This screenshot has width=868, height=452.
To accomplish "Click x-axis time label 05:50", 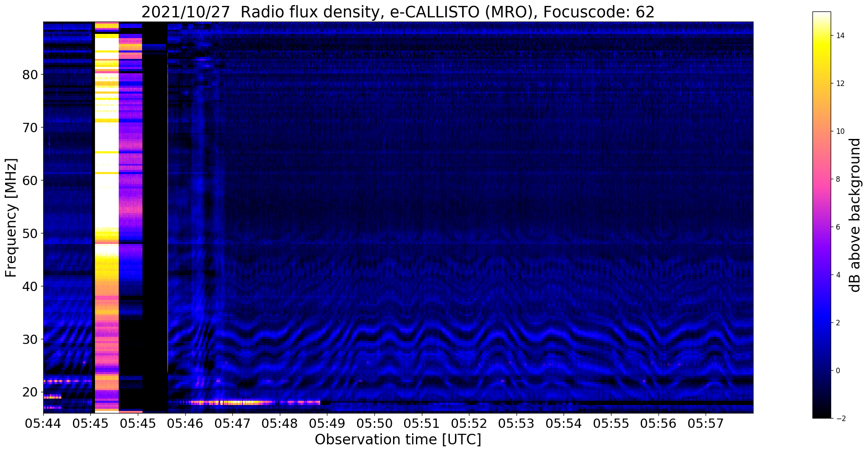I will [374, 423].
